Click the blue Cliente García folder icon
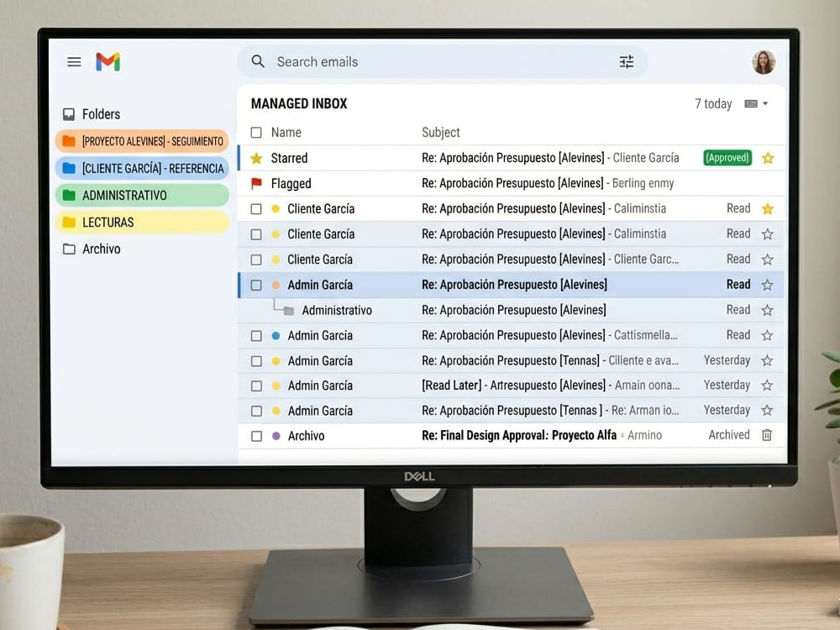 (x=69, y=168)
